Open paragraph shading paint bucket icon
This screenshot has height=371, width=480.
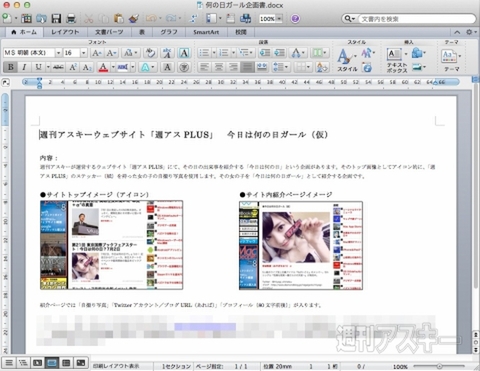[x=322, y=67]
